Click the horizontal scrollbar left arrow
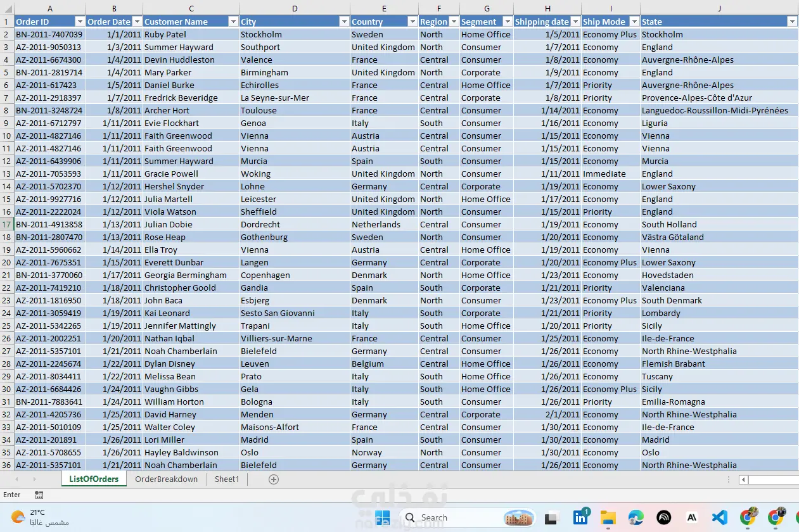This screenshot has width=799, height=532. click(x=743, y=479)
